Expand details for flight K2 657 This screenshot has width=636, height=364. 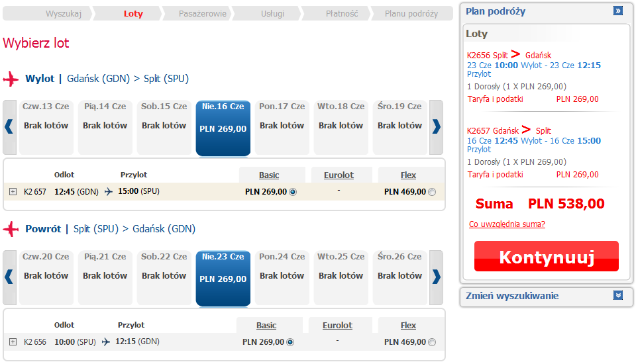tap(13, 192)
